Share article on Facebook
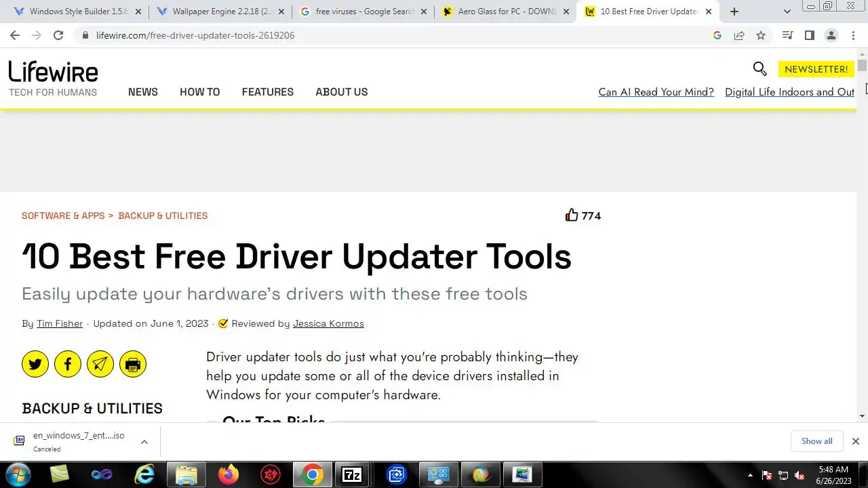868x488 pixels. click(x=68, y=365)
